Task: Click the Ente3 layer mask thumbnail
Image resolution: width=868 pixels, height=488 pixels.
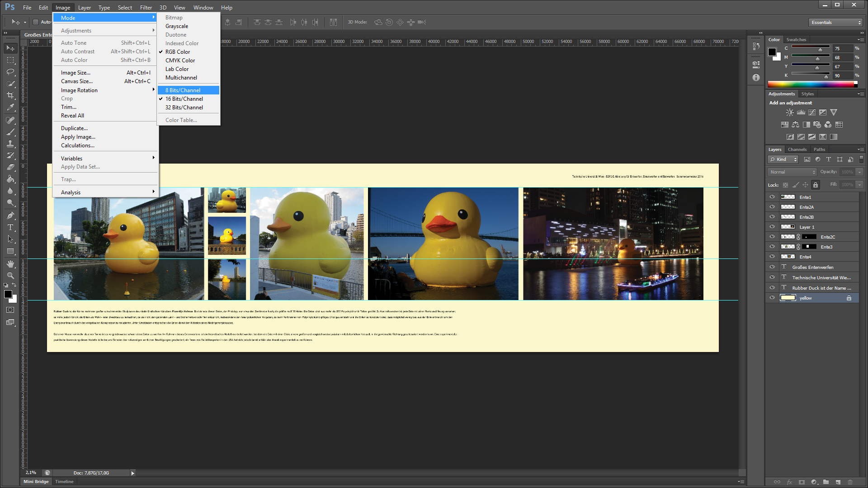Action: coord(809,247)
